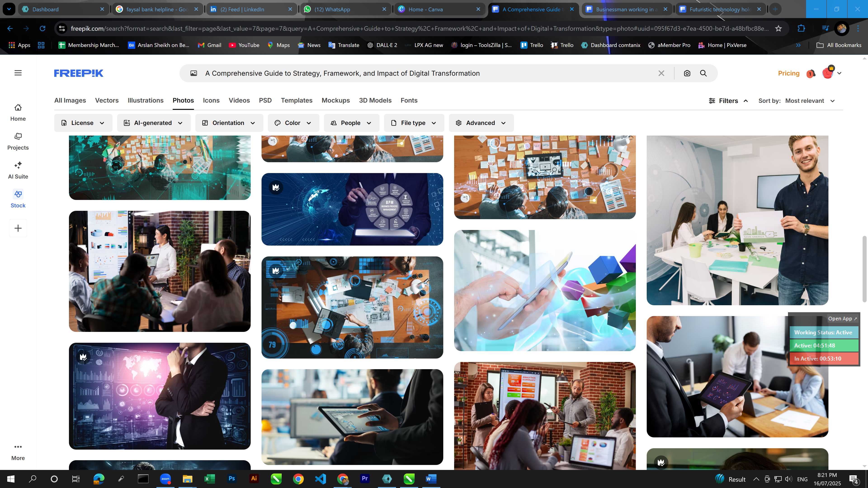Open Gmail bookmark
868x488 pixels.
[210, 45]
